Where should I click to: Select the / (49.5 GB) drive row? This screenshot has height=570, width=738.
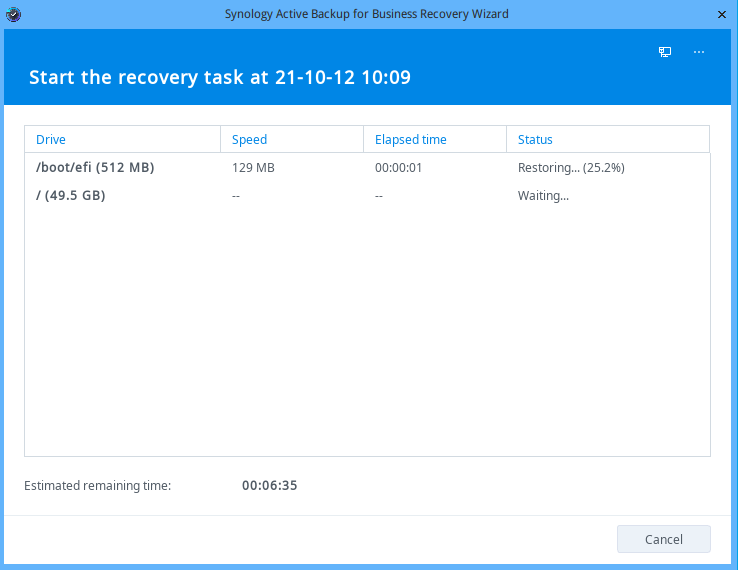71,196
